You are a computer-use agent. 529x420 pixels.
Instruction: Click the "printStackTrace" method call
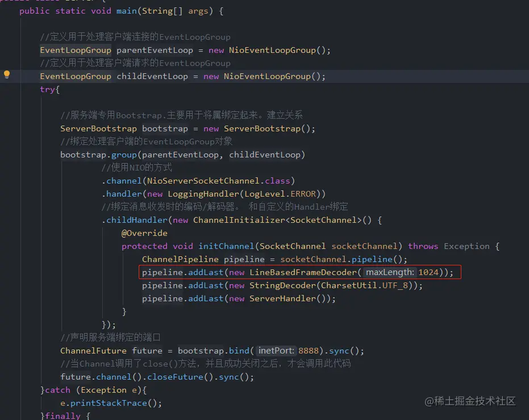point(109,404)
